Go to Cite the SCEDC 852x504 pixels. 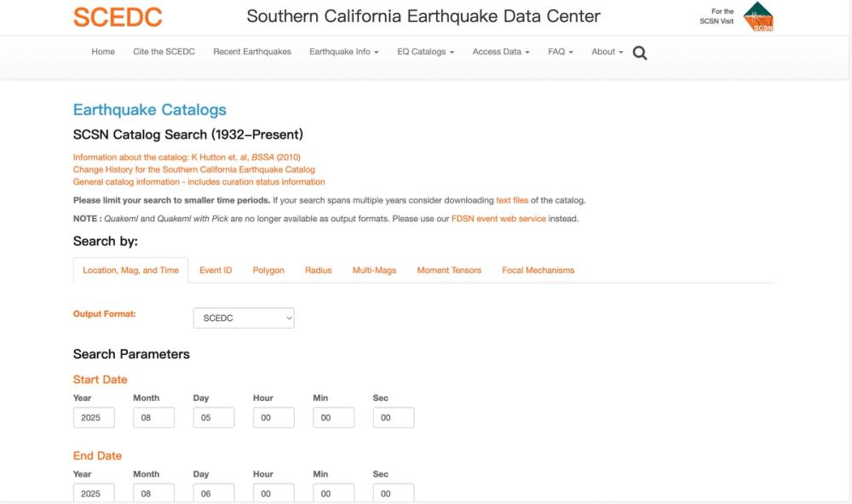164,52
